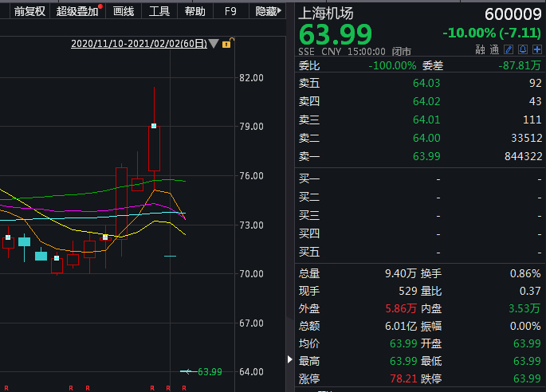Open the date range dropdown triangle
Viewport: 546px width, 392px height.
[x=214, y=44]
